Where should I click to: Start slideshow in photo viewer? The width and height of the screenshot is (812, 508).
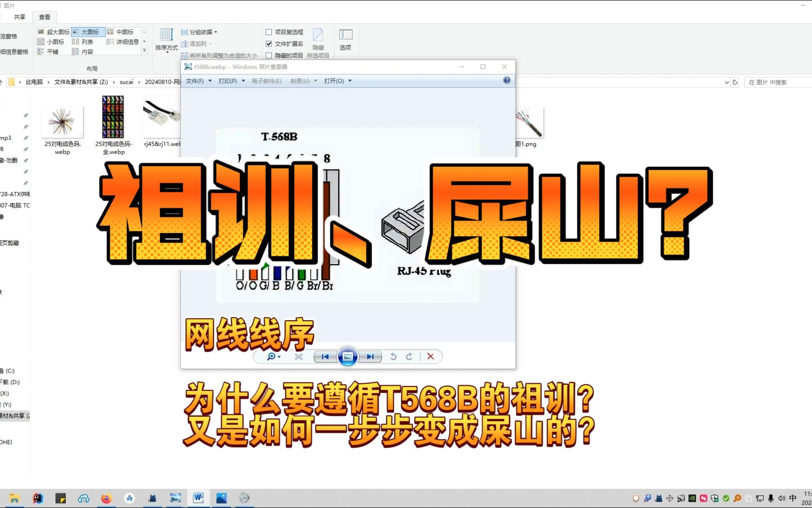pyautogui.click(x=348, y=357)
